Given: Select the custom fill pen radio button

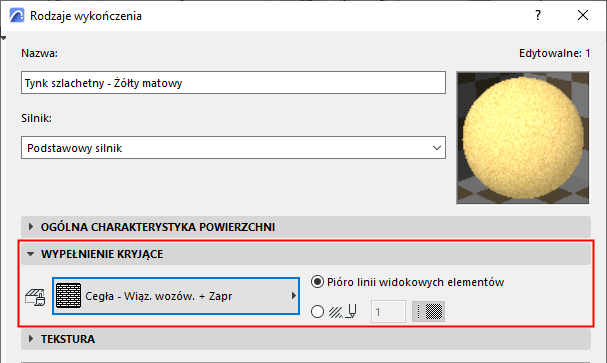Looking at the screenshot, I should [317, 312].
